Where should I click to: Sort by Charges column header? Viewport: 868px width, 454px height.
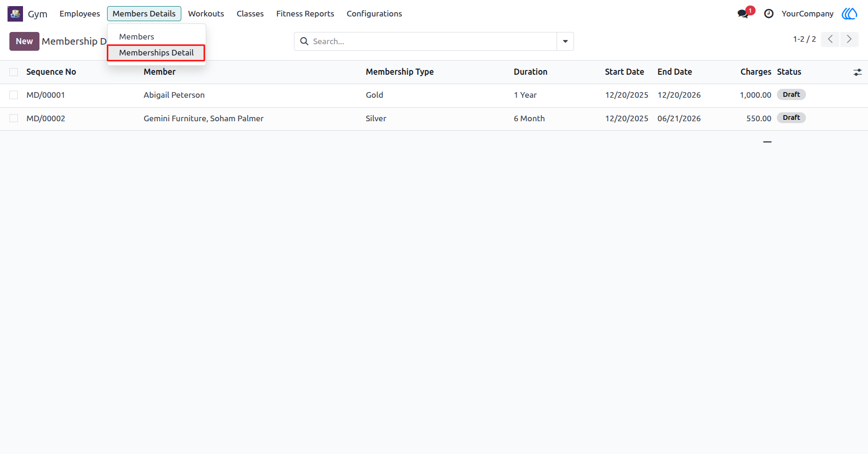[x=756, y=72]
